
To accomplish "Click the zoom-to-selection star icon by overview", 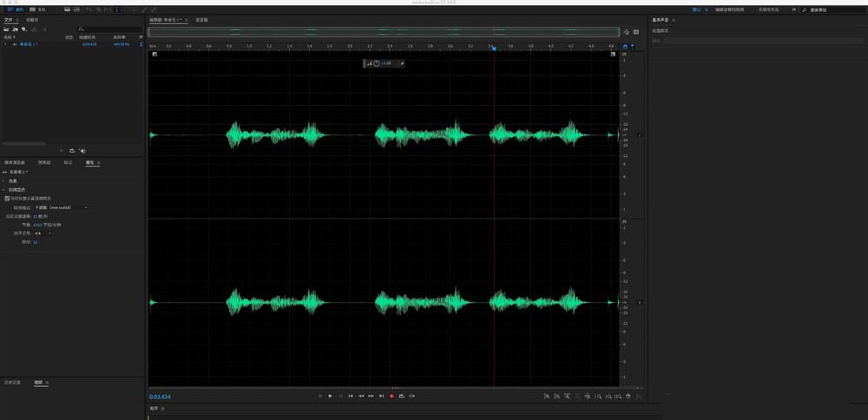I will coord(626,32).
